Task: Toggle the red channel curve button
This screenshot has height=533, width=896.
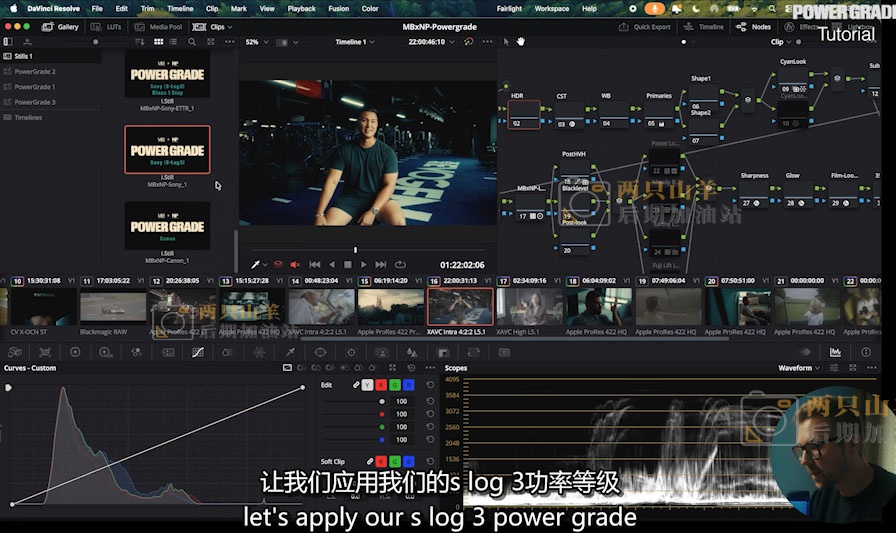Action: click(x=381, y=385)
